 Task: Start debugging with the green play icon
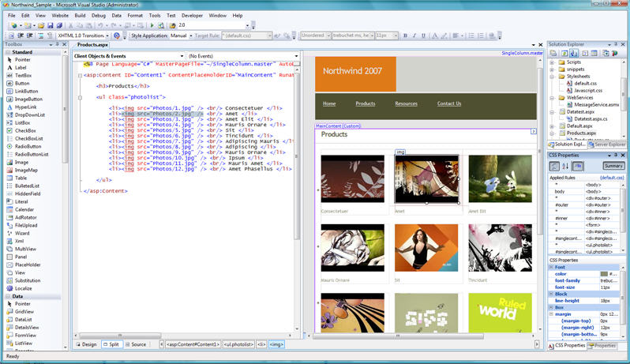pos(152,25)
